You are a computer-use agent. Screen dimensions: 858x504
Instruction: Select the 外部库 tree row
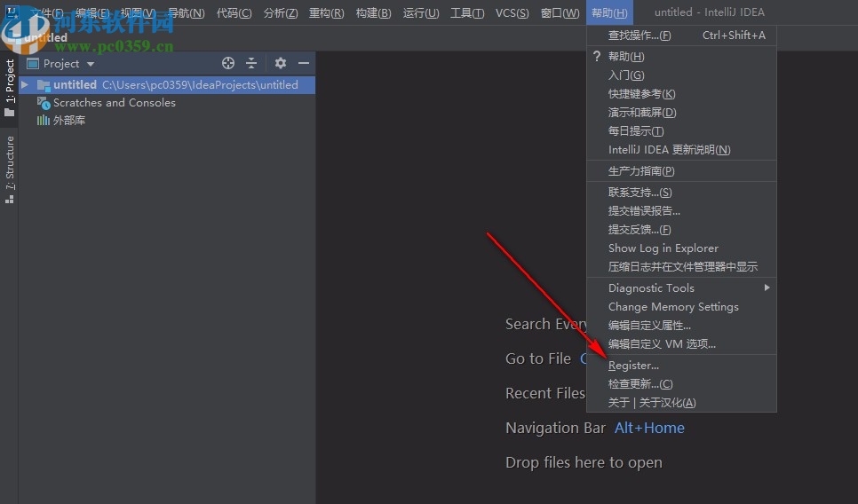(167, 121)
